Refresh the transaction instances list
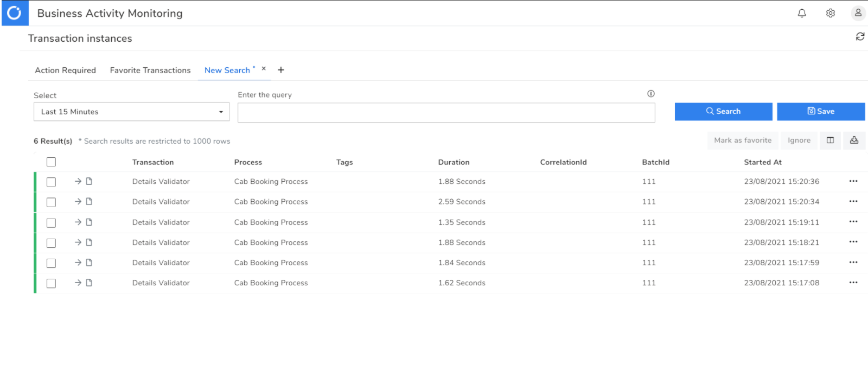This screenshot has height=365, width=868. [860, 36]
